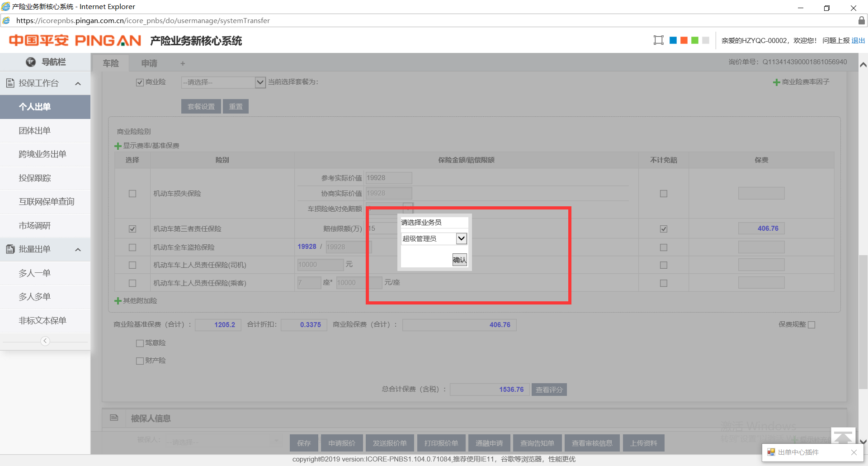Image resolution: width=868 pixels, height=466 pixels.
Task: Add a new tab with the plus icon
Action: point(183,64)
